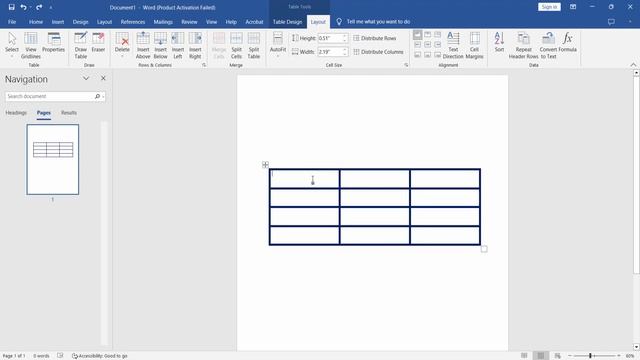The height and width of the screenshot is (360, 640).
Task: Insert a column to the Right
Action: click(195, 45)
